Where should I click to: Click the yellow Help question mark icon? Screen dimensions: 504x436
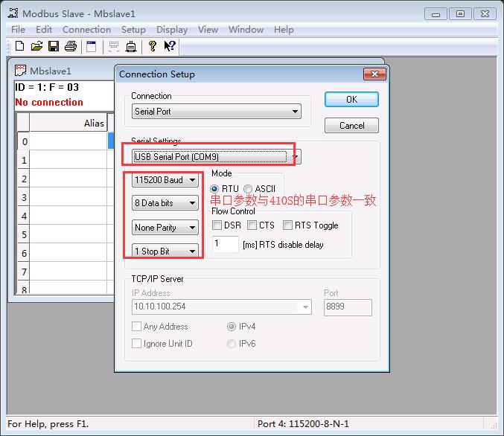click(x=153, y=47)
